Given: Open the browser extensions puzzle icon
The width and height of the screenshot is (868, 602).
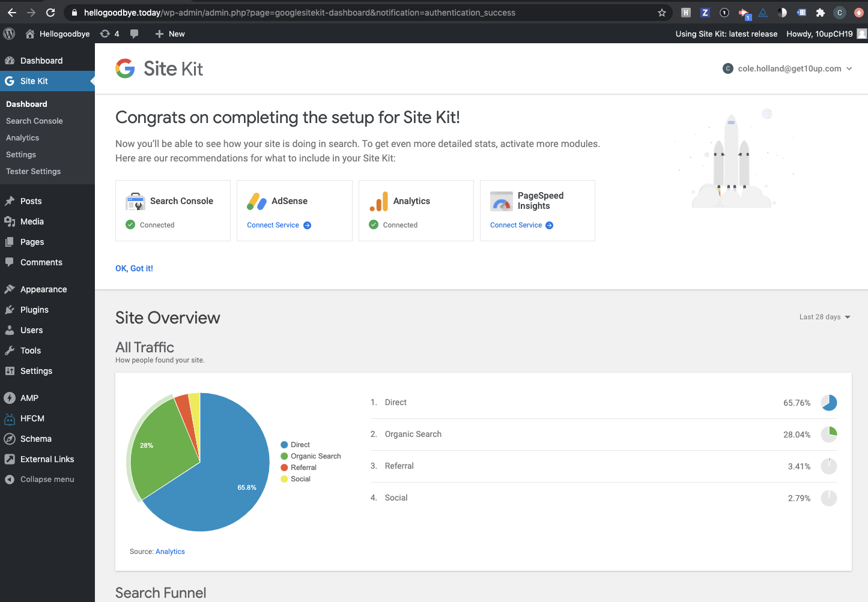Looking at the screenshot, I should [x=821, y=13].
